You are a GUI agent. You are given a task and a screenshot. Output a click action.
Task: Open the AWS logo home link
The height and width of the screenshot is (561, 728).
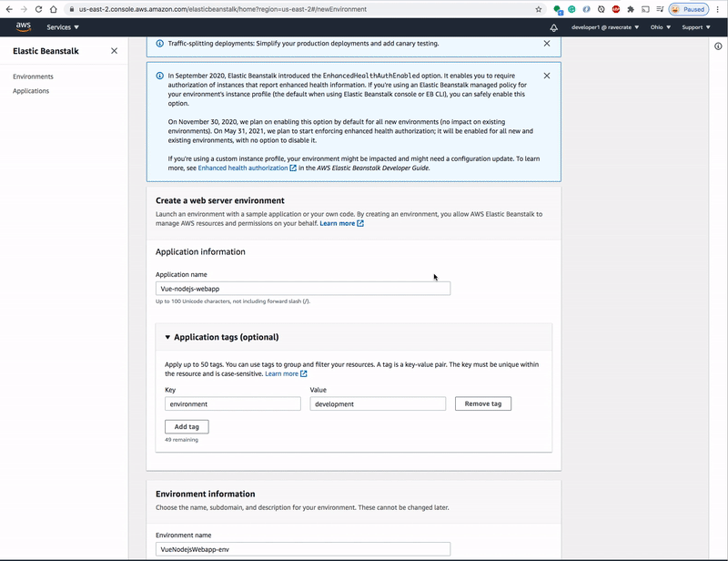pyautogui.click(x=24, y=27)
